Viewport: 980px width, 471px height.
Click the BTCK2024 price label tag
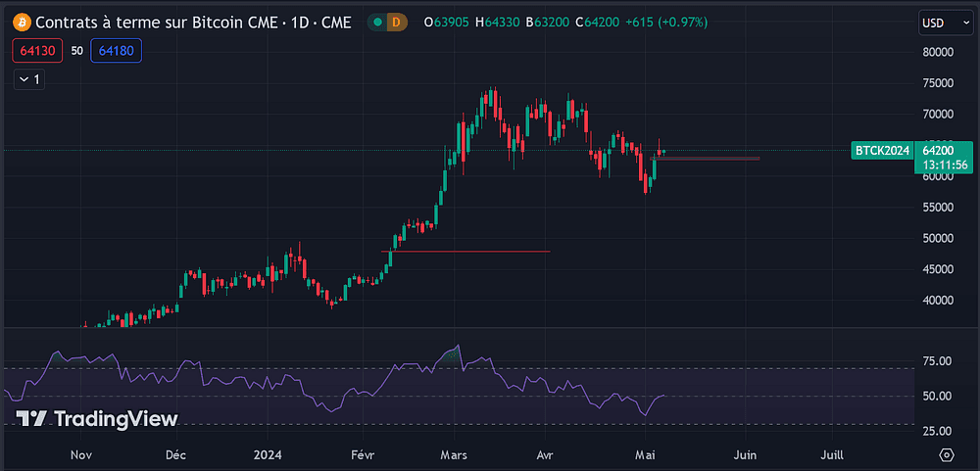[x=882, y=151]
